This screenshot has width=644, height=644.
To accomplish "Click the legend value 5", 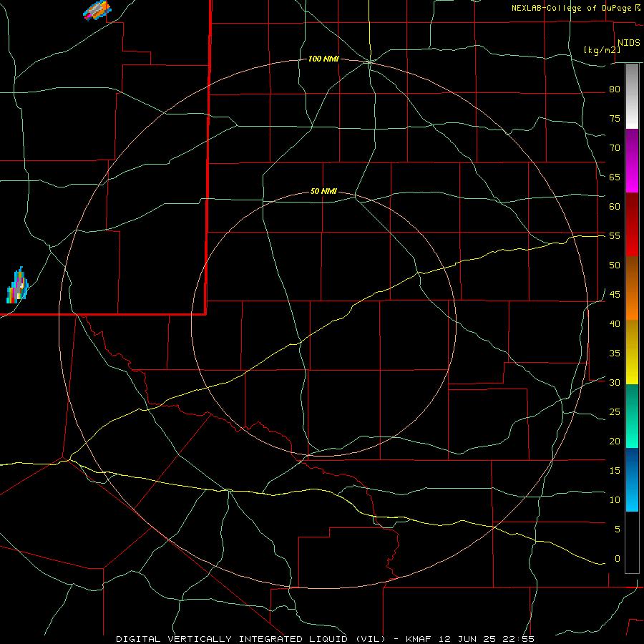I will 617,530.
